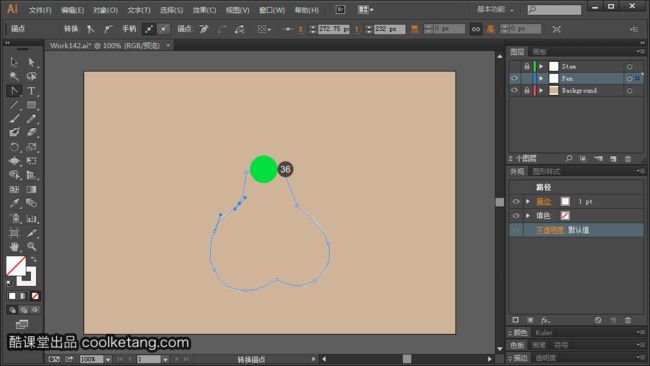Open Add New Effect fx button
Screen dimensions: 650x366
pyautogui.click(x=545, y=320)
